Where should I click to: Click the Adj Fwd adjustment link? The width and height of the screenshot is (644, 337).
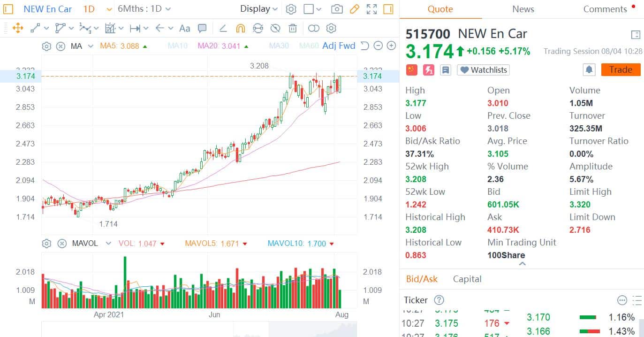[339, 46]
